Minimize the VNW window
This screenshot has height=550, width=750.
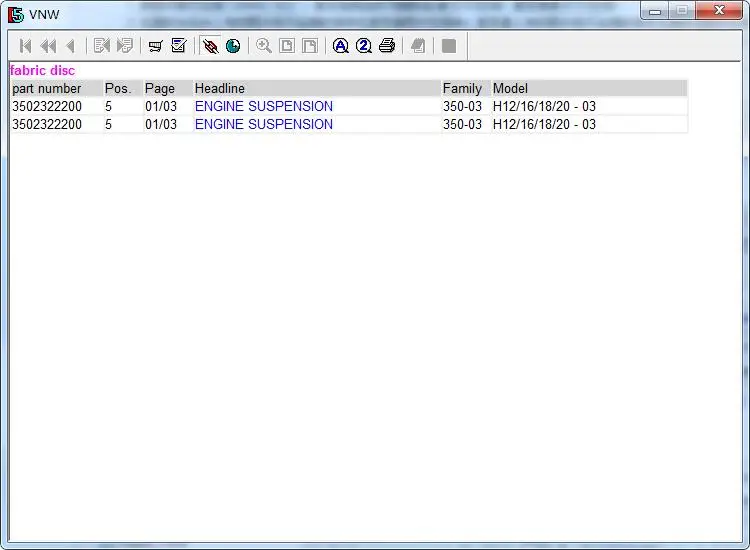coord(655,11)
